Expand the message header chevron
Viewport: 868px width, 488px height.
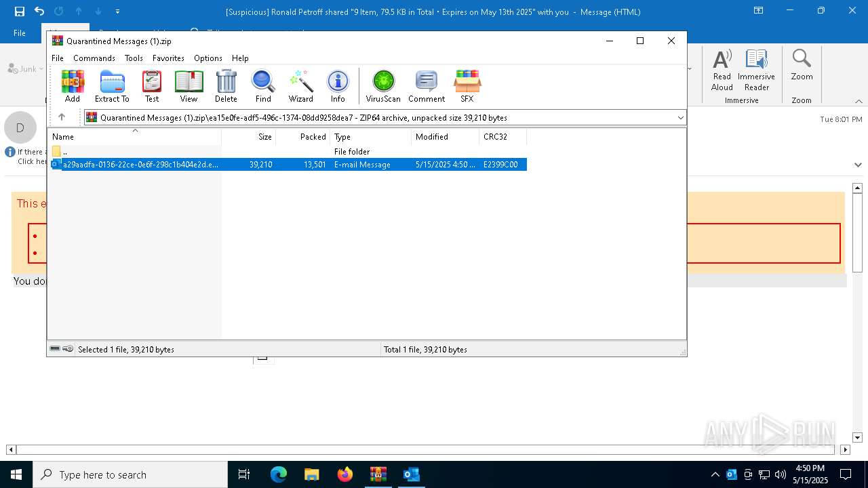coord(858,165)
